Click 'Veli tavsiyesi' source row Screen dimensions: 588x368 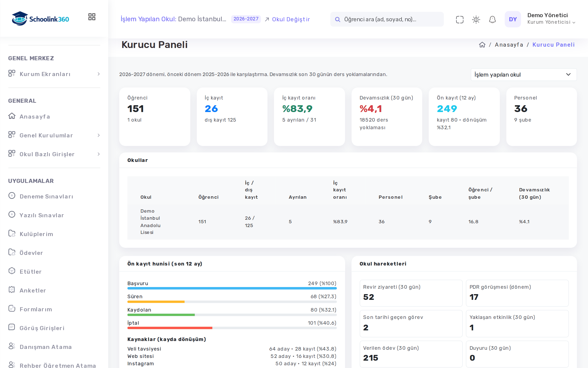coord(232,349)
